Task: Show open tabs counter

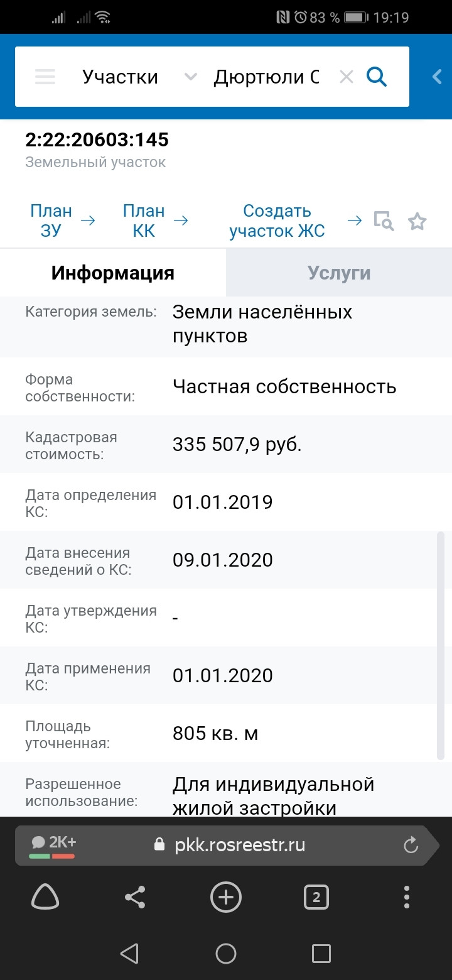Action: click(316, 898)
